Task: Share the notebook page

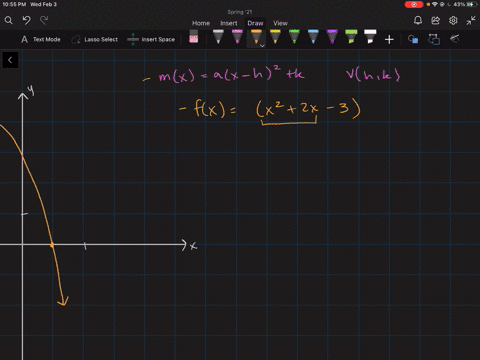Action: click(x=435, y=21)
